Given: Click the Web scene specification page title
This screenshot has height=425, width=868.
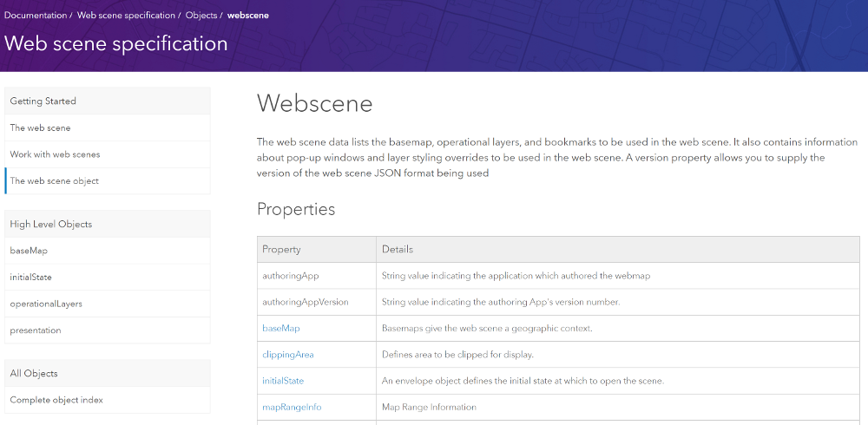Looking at the screenshot, I should [116, 43].
